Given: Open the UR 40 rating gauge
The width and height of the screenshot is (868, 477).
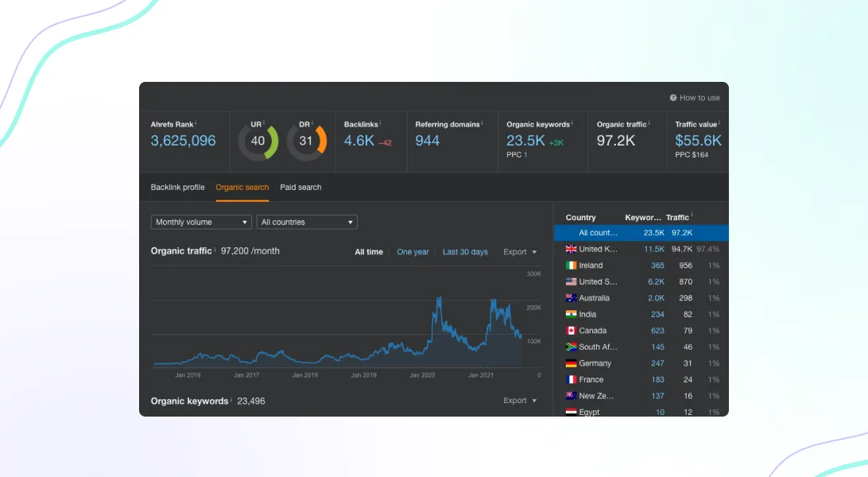Looking at the screenshot, I should 258,141.
